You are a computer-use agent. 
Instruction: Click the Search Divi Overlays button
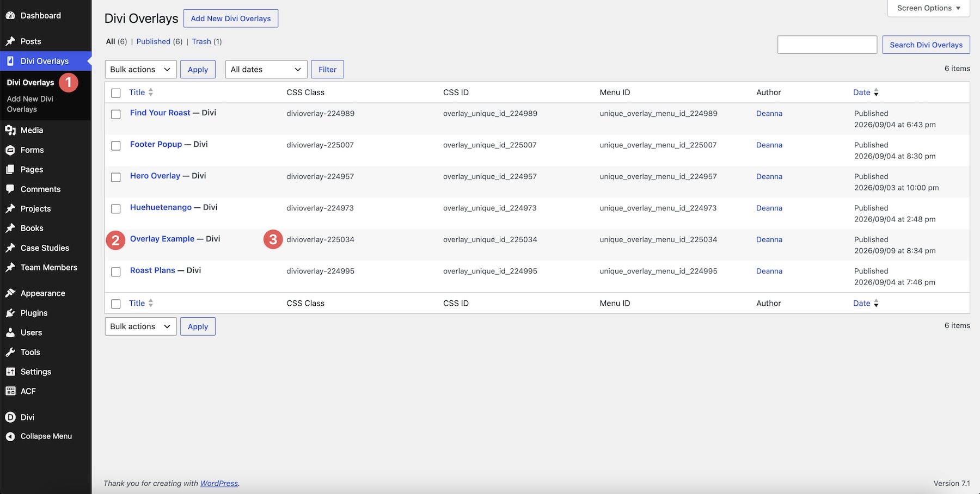coord(926,45)
